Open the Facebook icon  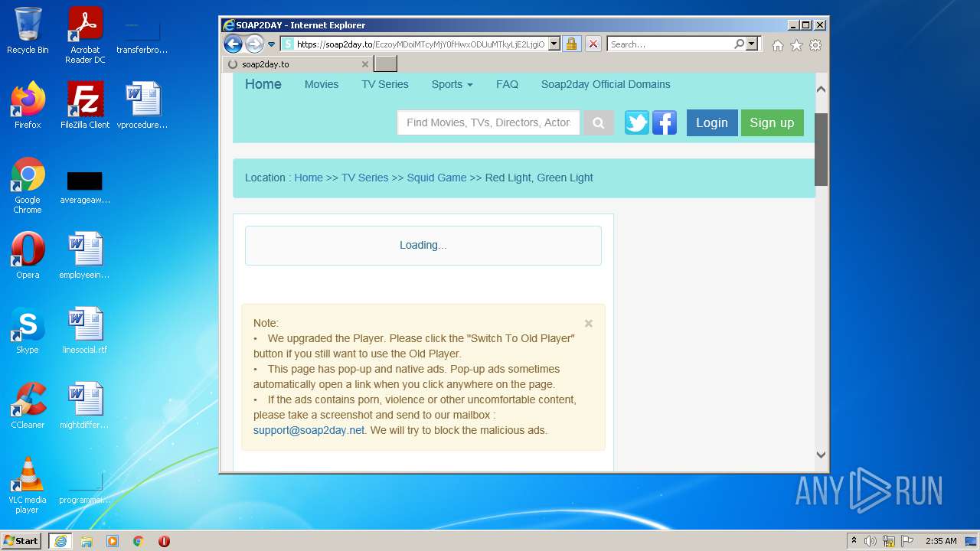click(665, 122)
